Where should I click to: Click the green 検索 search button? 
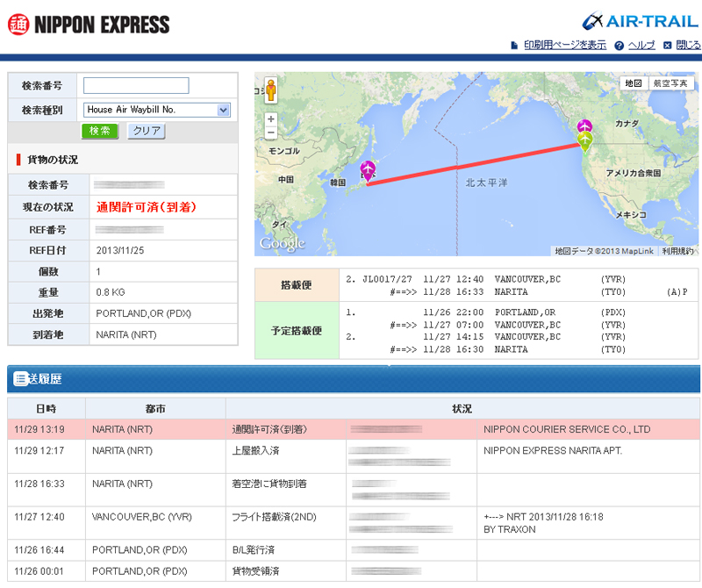100,131
